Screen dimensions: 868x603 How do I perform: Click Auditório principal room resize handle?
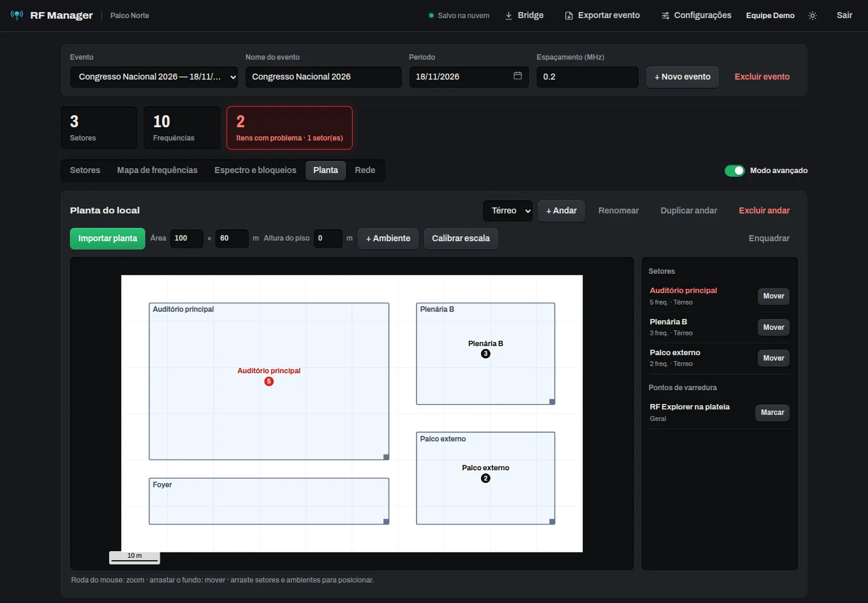pyautogui.click(x=386, y=457)
